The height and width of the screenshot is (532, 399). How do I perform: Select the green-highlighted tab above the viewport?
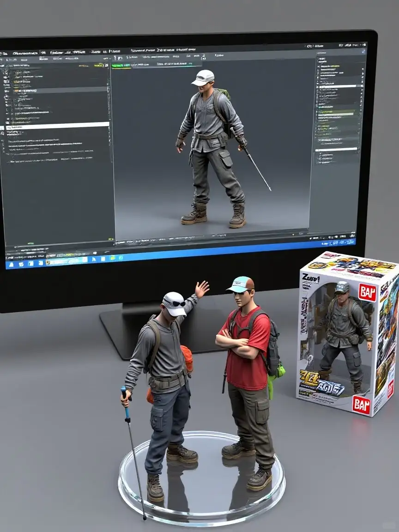tap(120, 66)
